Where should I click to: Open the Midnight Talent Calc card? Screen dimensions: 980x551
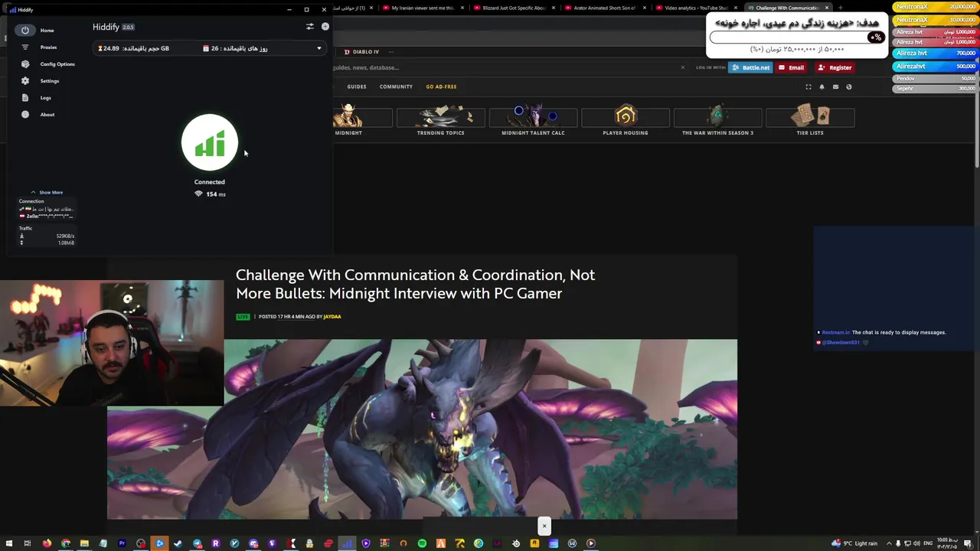point(533,120)
